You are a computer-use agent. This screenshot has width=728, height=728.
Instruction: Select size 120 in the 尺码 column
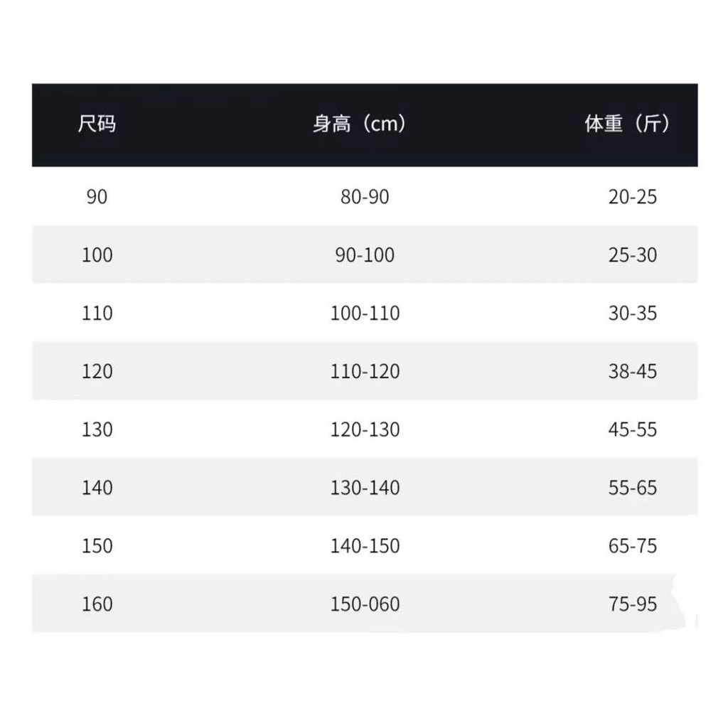tap(97, 372)
